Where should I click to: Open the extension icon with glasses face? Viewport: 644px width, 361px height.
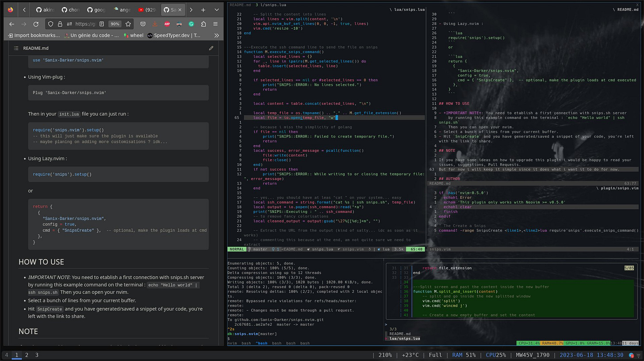179,24
